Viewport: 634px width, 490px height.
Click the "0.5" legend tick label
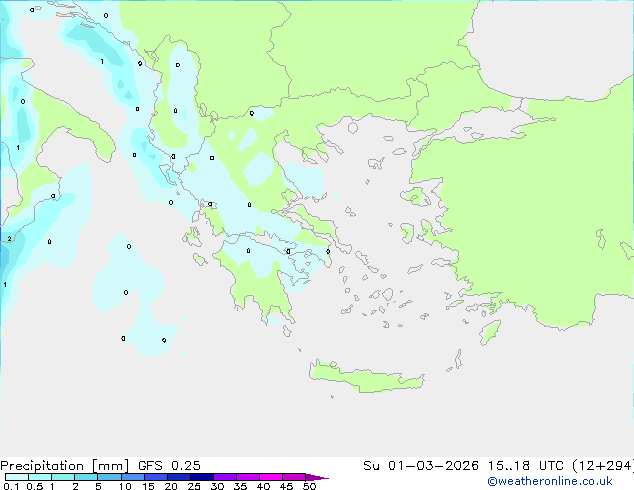click(35, 486)
